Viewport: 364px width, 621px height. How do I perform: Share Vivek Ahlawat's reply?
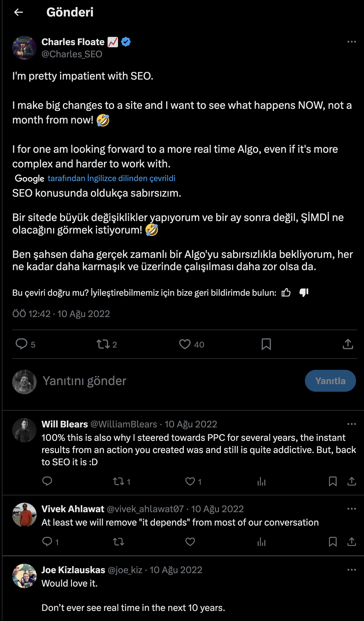tap(352, 541)
